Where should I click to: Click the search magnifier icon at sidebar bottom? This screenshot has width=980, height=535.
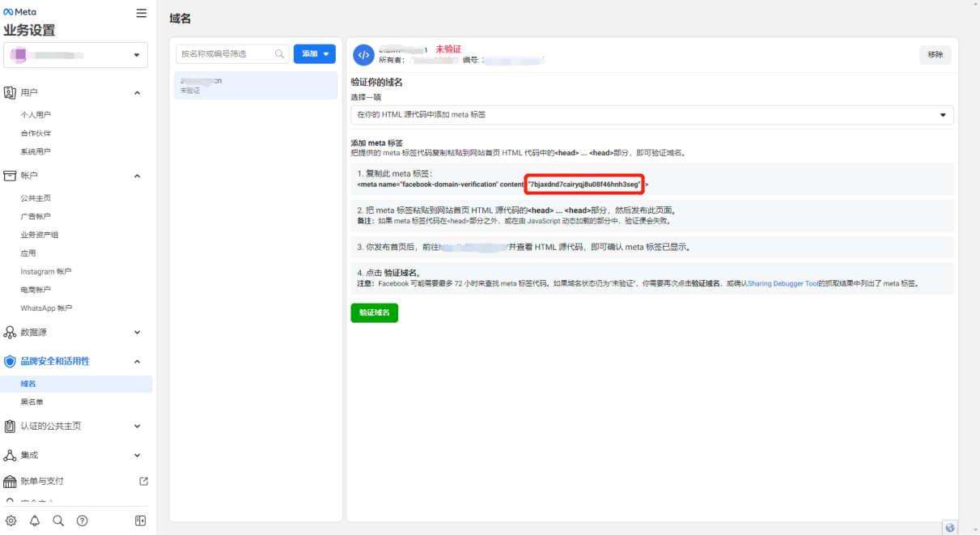tap(58, 520)
